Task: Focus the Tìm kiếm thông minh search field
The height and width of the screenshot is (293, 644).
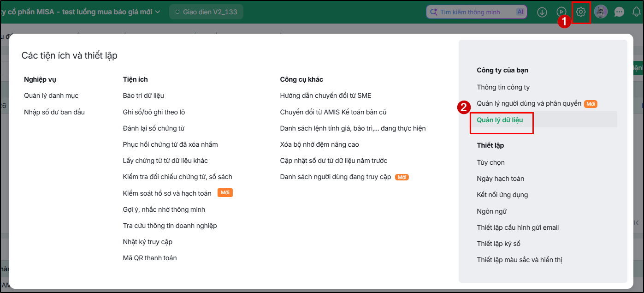Action: [x=477, y=12]
